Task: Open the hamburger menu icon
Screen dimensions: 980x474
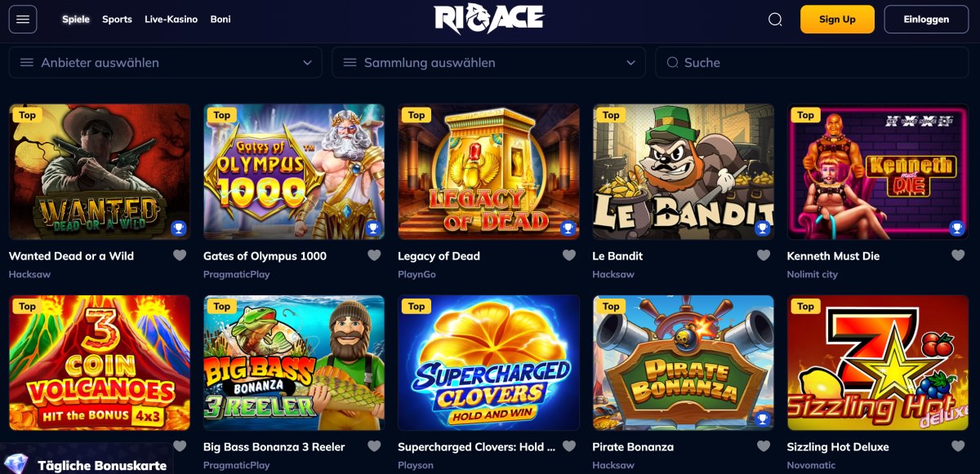Action: click(x=23, y=20)
